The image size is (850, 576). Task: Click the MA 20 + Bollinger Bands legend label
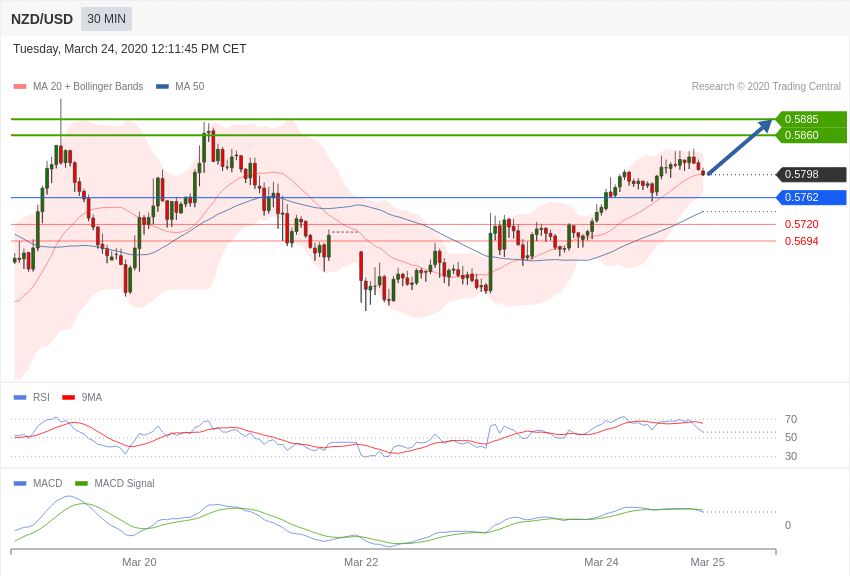[x=88, y=86]
